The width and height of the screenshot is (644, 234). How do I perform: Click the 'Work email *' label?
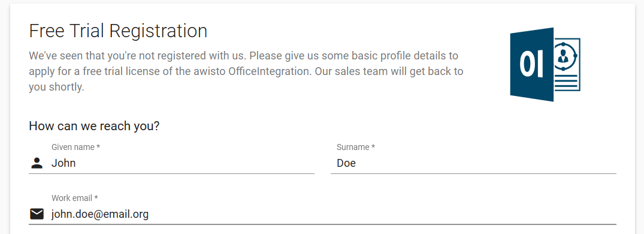tap(75, 198)
